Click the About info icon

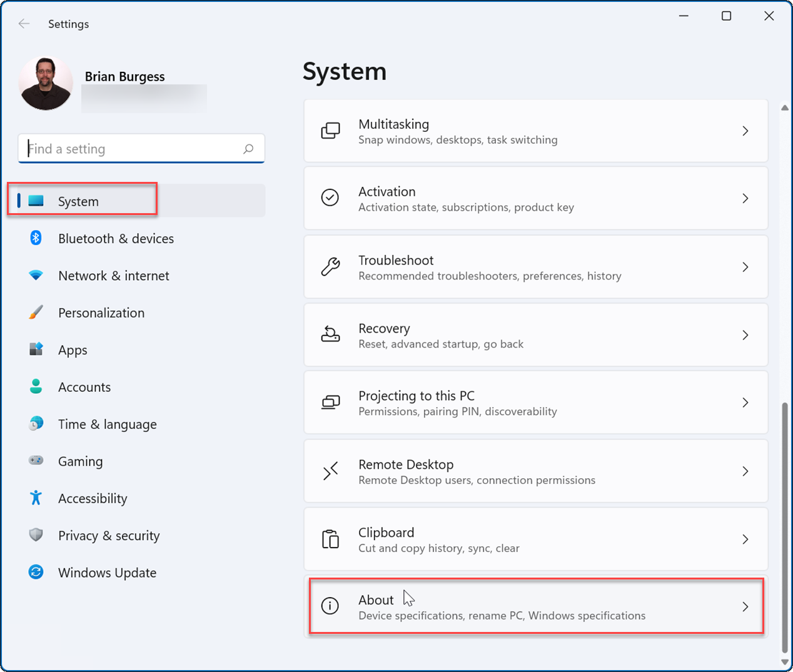(330, 606)
